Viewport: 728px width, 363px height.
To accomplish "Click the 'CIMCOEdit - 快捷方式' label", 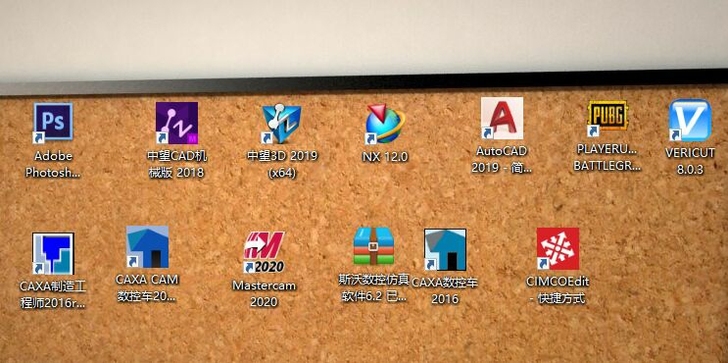I will [x=558, y=290].
